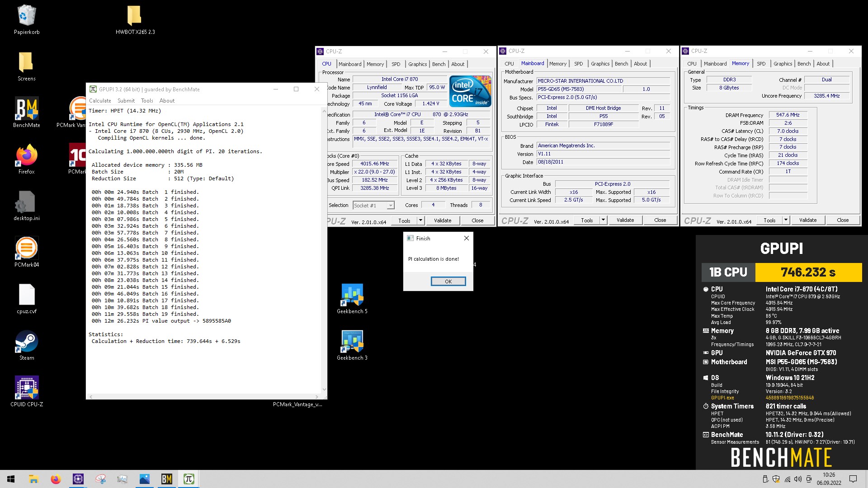Launch BenchMate desktop shortcut
The height and width of the screenshot is (488, 868).
pos(27,113)
